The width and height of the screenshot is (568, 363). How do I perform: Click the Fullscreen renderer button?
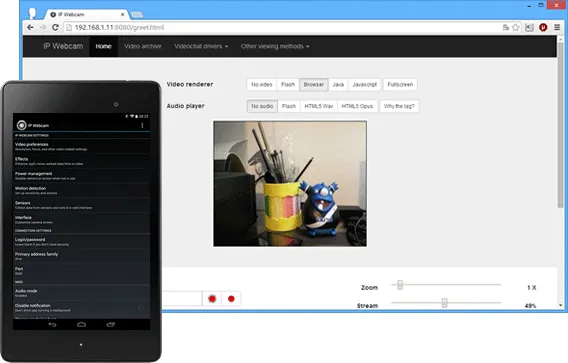point(400,84)
